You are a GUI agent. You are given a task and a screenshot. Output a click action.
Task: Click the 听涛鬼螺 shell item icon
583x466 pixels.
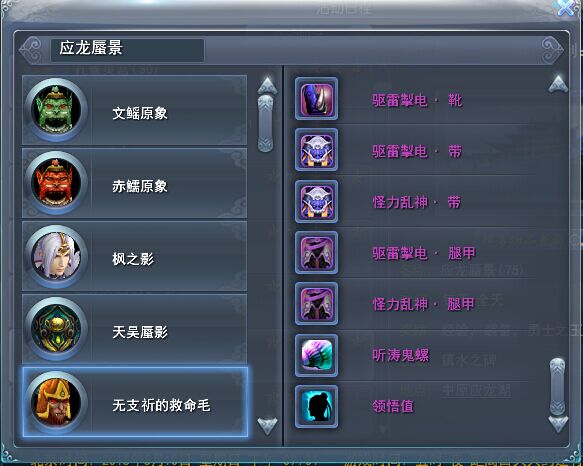point(316,355)
